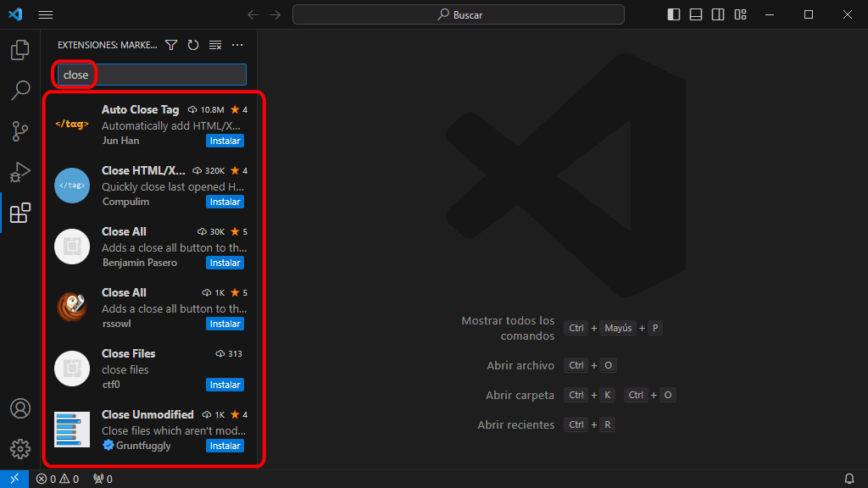Click the Auto Close Tag icon thumbnail
The height and width of the screenshot is (488, 868).
click(72, 124)
